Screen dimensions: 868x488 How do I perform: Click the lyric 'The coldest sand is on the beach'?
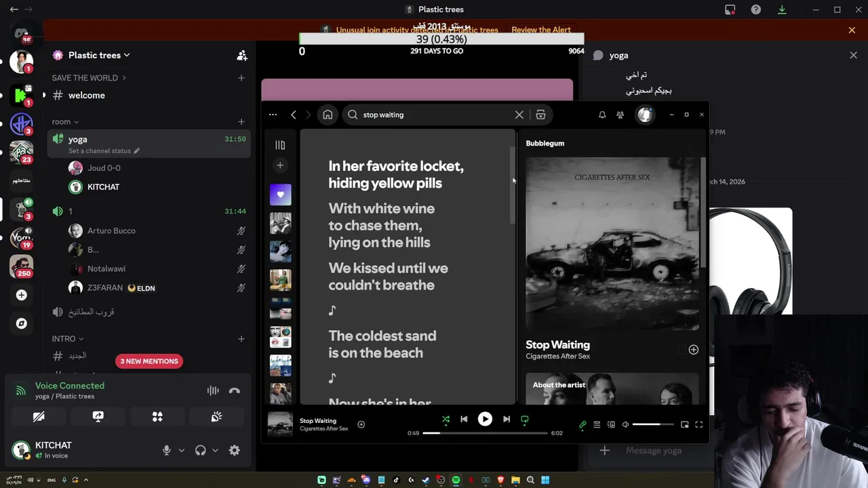point(382,344)
